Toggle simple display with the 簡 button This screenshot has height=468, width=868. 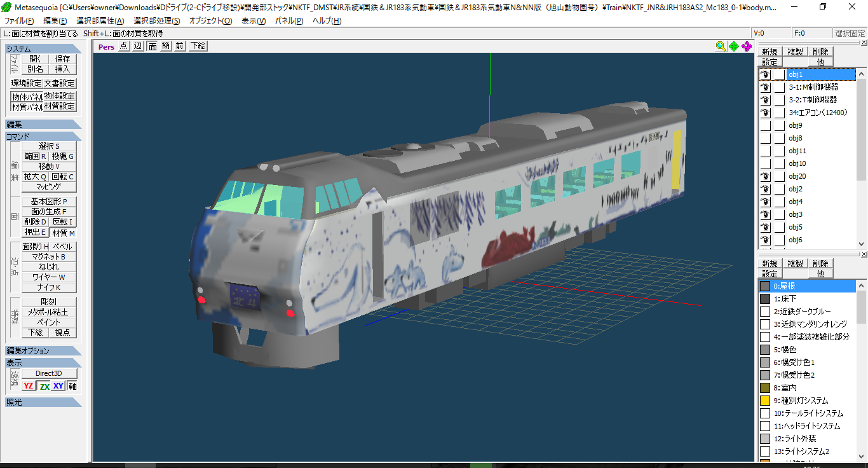tap(166, 46)
